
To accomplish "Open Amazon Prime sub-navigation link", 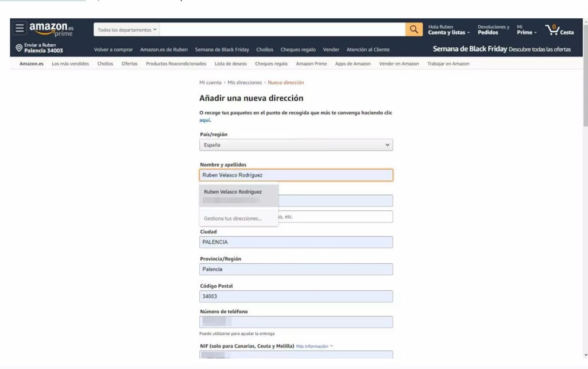I will coord(311,64).
